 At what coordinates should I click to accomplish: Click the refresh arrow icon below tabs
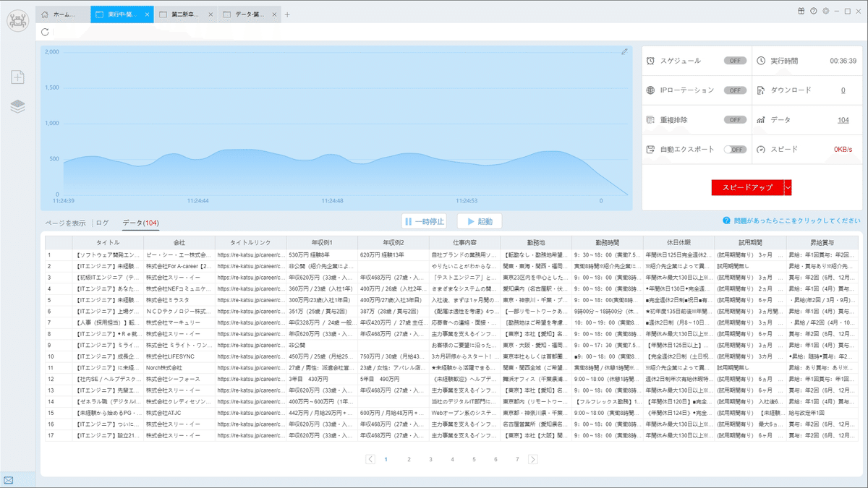pos(46,32)
